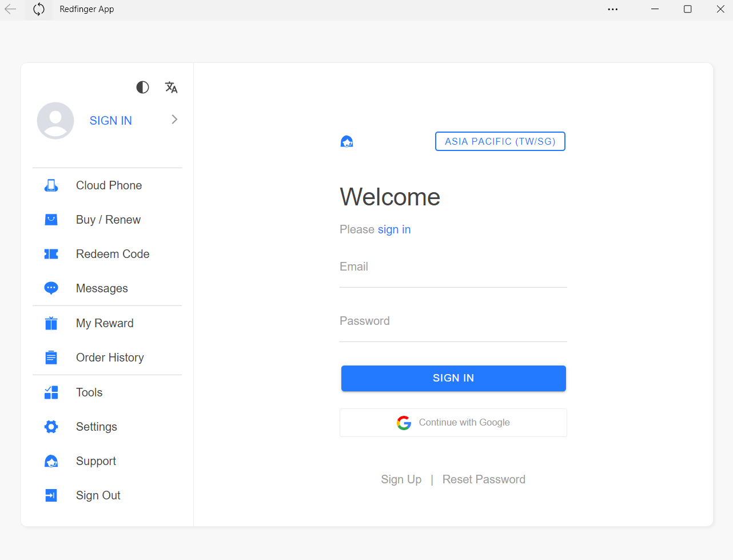Click the Buy / Renew shopping bag icon
733x560 pixels.
51,220
